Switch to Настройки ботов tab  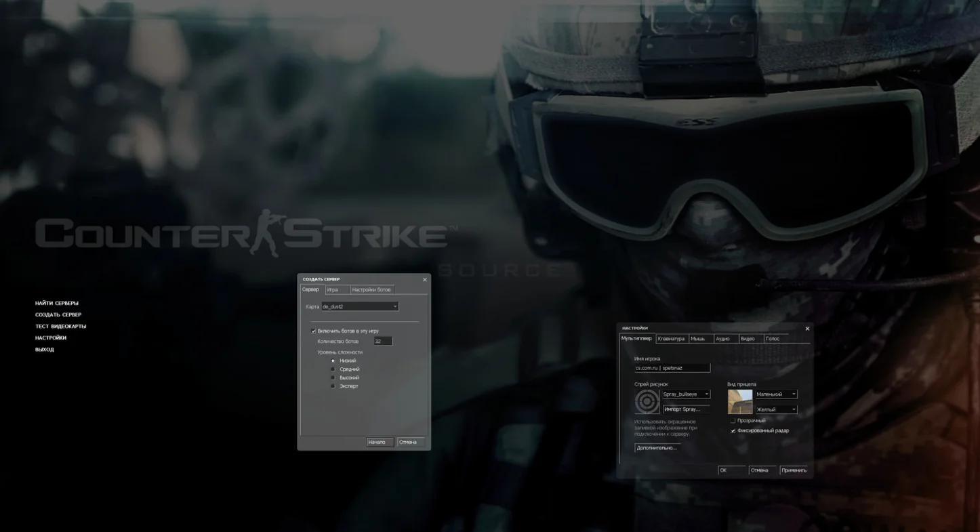[371, 290]
